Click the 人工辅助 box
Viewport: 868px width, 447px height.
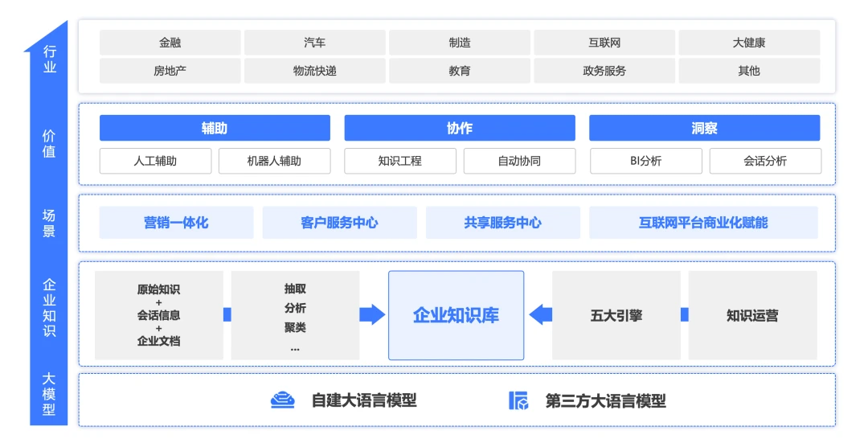coord(156,161)
